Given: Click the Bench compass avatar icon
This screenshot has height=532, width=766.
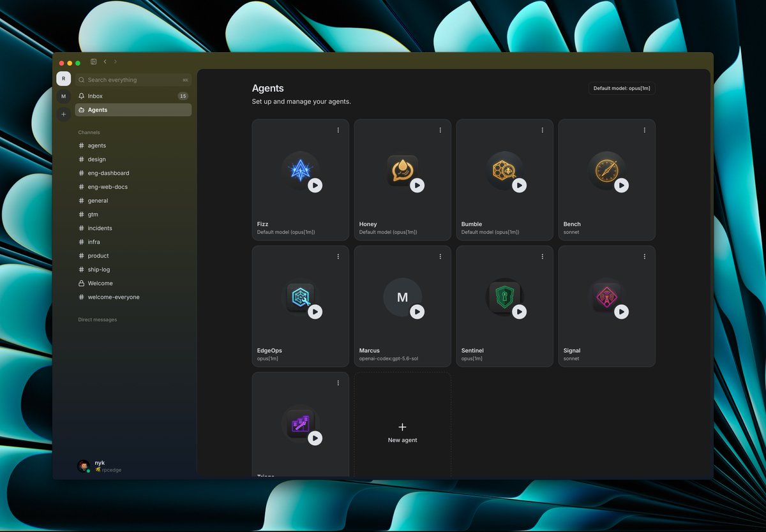Looking at the screenshot, I should point(606,170).
